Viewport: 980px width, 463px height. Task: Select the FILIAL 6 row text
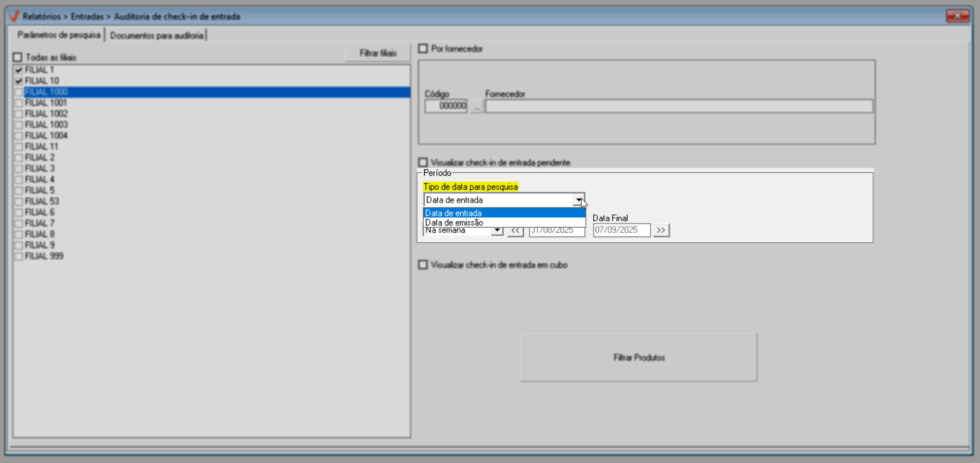tap(40, 213)
